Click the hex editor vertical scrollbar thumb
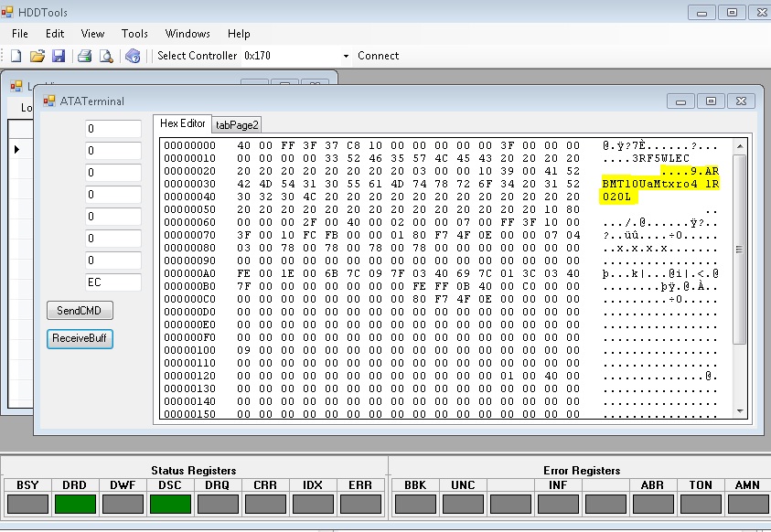771x532 pixels. [x=740, y=249]
